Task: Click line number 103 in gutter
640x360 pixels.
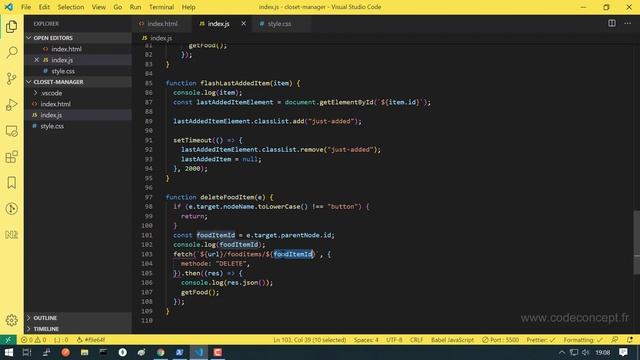Action: (147, 254)
